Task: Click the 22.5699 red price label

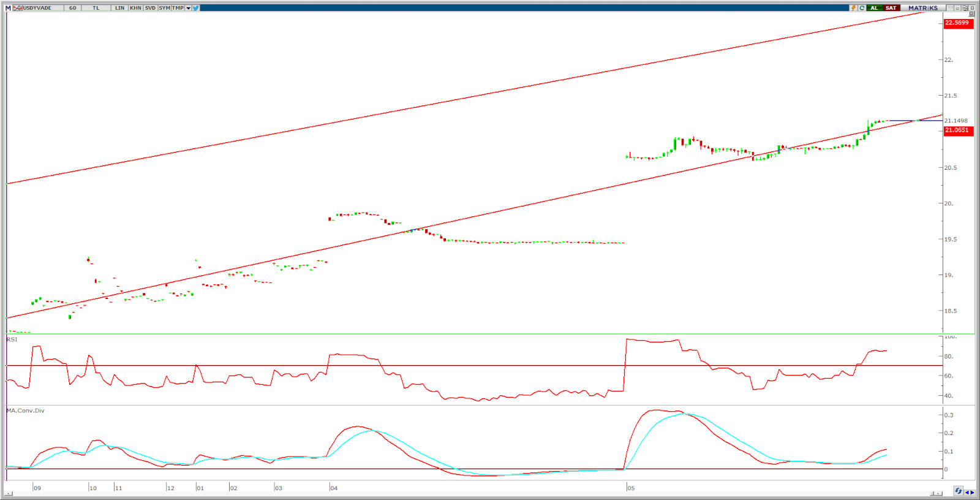Action: [959, 23]
